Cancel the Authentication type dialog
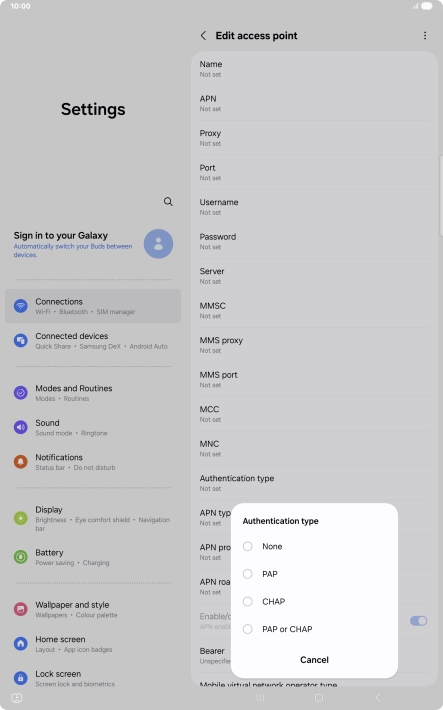 (x=314, y=660)
